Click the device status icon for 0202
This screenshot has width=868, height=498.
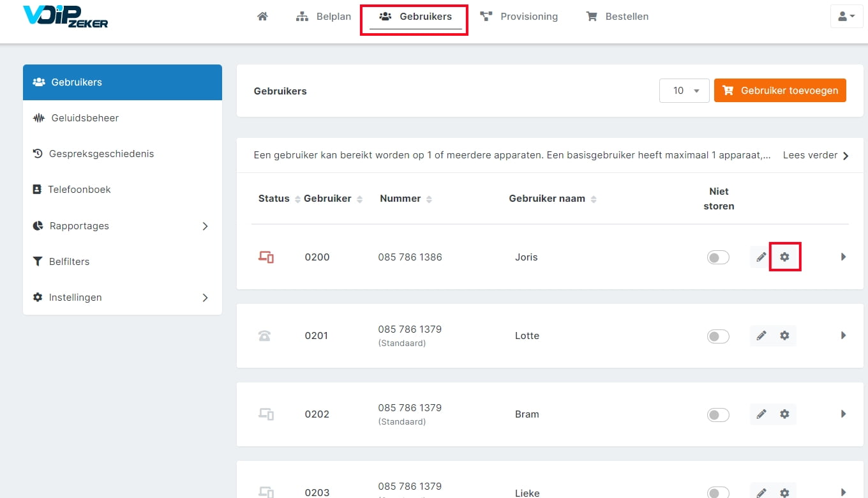coord(266,414)
